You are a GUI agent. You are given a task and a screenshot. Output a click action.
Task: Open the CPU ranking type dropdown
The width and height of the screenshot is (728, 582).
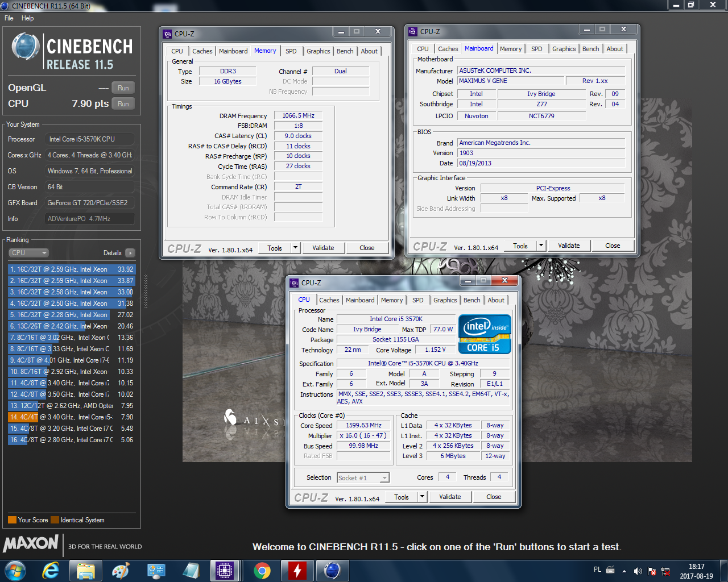tap(28, 253)
